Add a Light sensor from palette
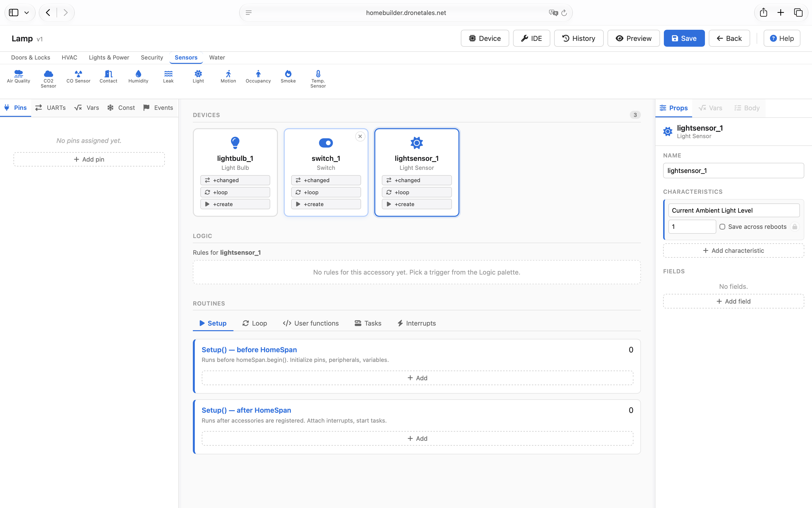The image size is (812, 508). 198,77
